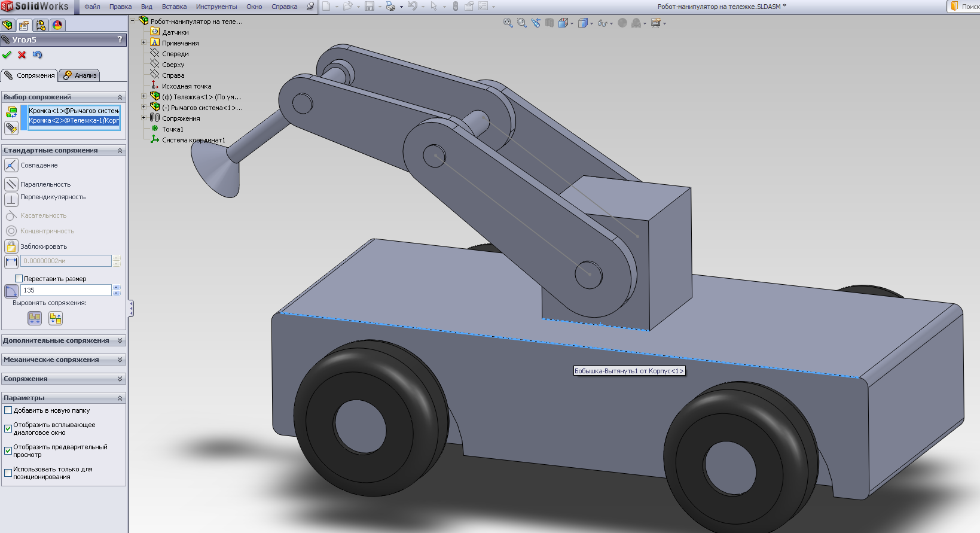Uncheck Отобразить предварительный просмотр
The image size is (980, 533).
click(x=8, y=450)
